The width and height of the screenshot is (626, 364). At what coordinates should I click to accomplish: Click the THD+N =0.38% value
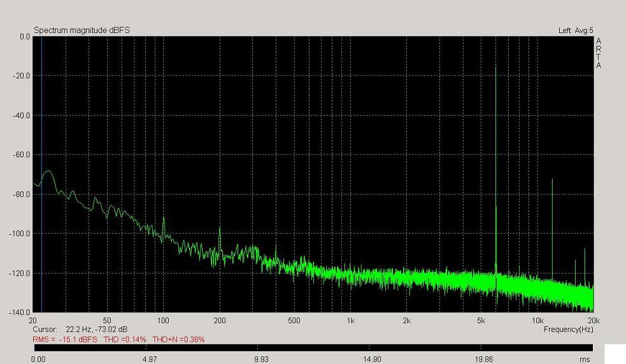point(178,340)
